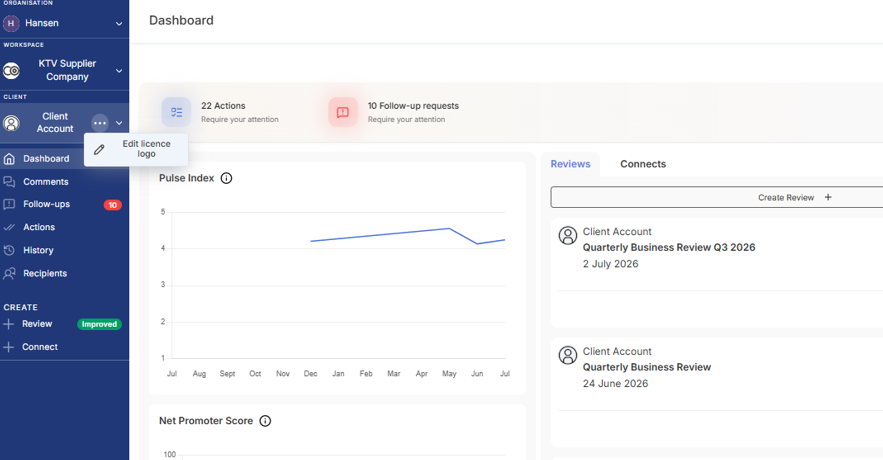883x460 pixels.
Task: Click the Pulse Index info icon
Action: point(226,178)
